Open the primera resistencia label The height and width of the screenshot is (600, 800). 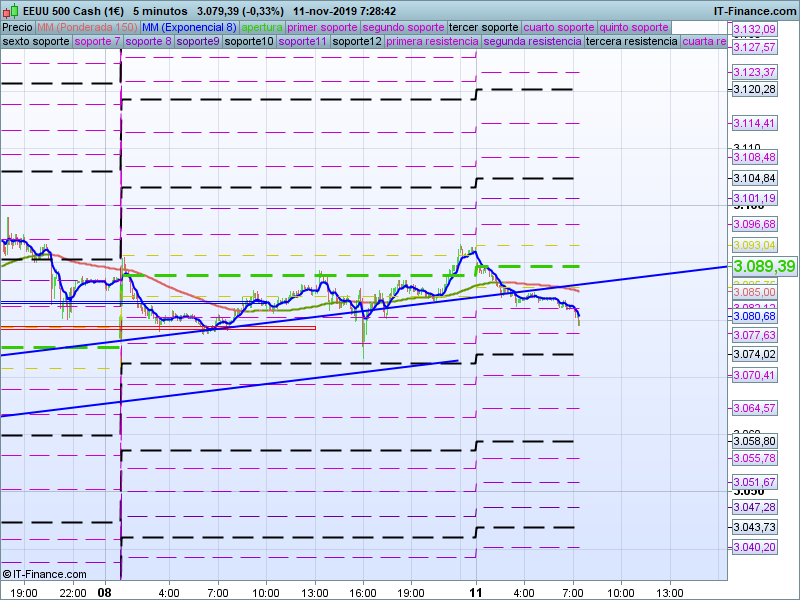click(431, 42)
